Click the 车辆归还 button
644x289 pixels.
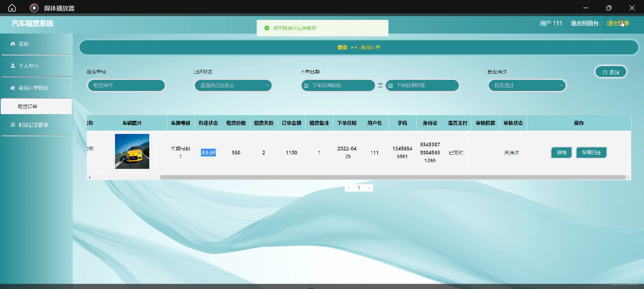(591, 153)
